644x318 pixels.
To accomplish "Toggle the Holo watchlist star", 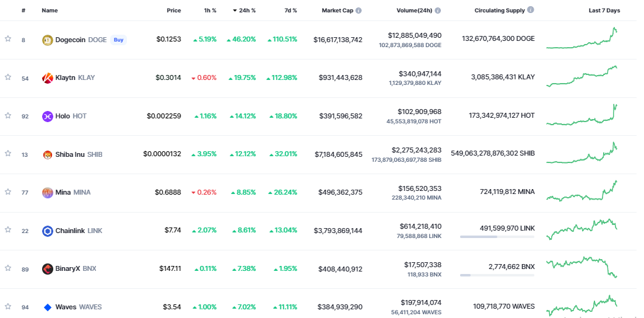I will coord(8,115).
